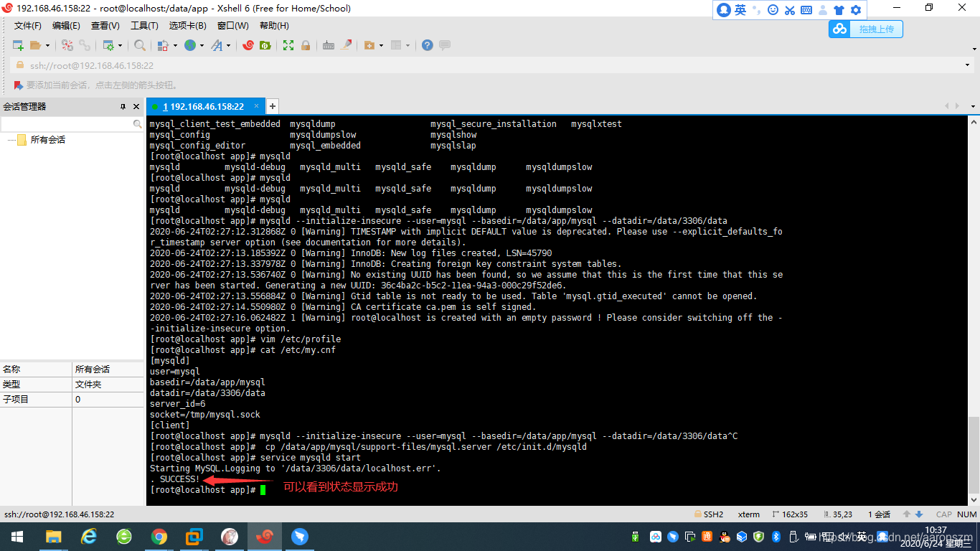Add a new tab with plus button

click(x=273, y=106)
